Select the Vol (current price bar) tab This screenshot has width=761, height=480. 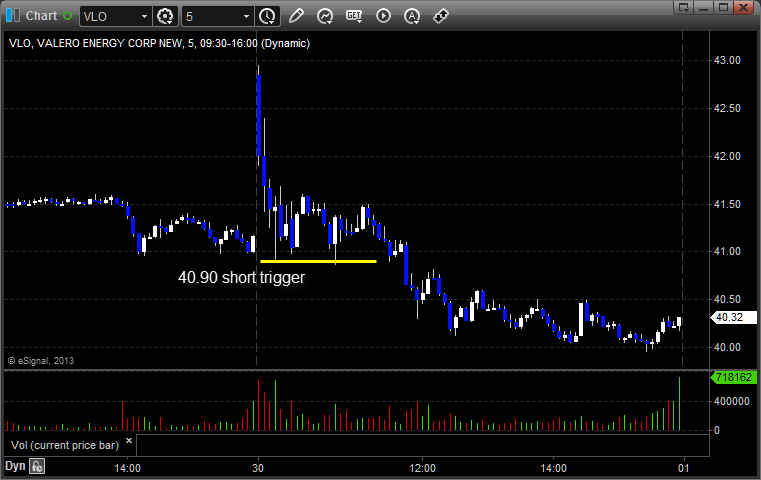(65, 445)
